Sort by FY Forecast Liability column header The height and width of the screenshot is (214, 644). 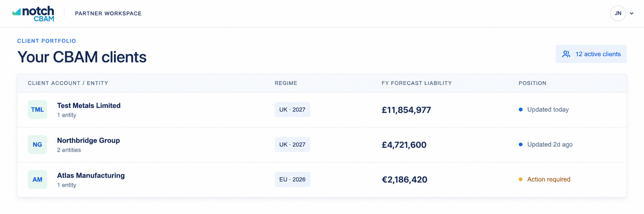(x=416, y=83)
